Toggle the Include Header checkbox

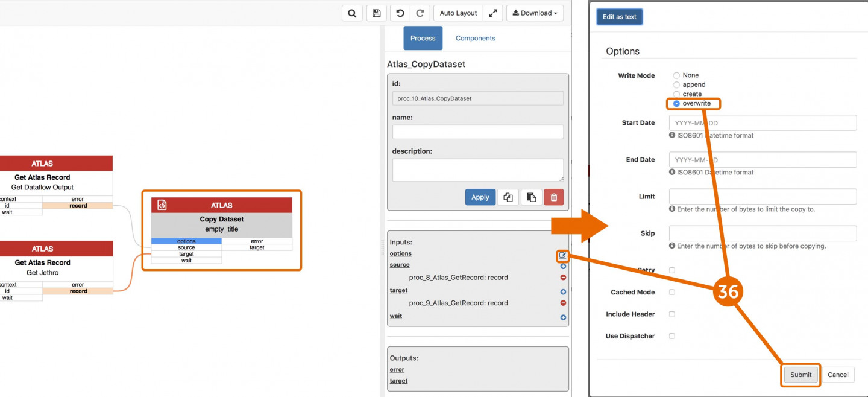pyautogui.click(x=672, y=314)
